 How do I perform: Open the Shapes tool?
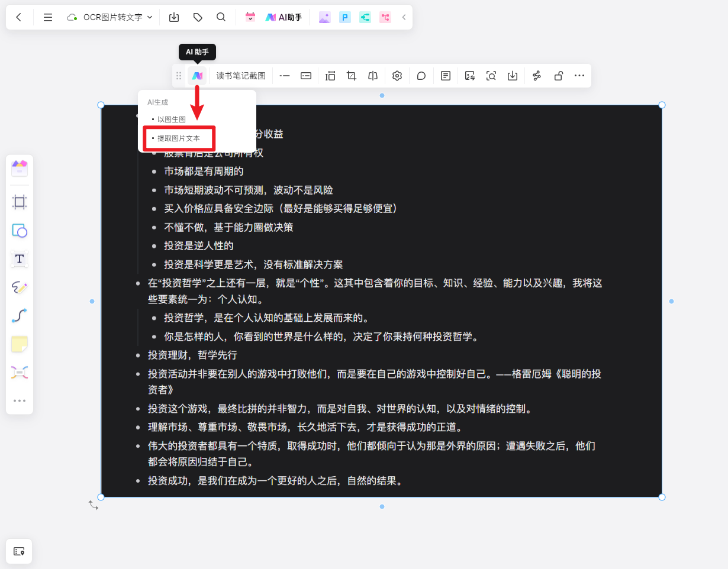coord(20,231)
